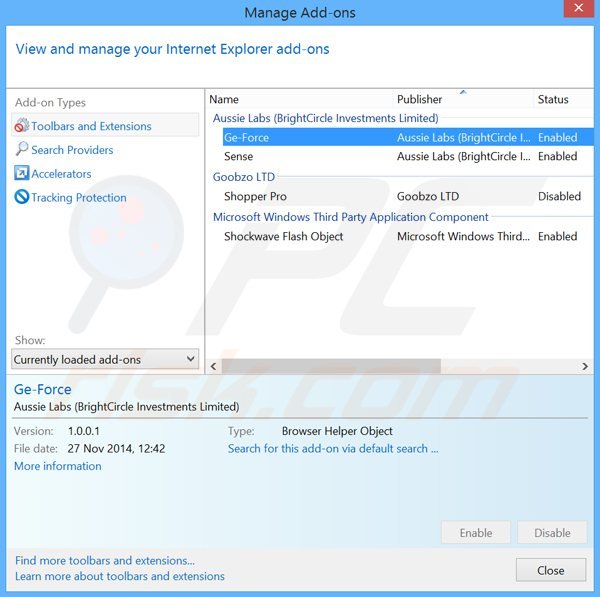Click Find more toolbars and extensions link
600x597 pixels.
105,560
